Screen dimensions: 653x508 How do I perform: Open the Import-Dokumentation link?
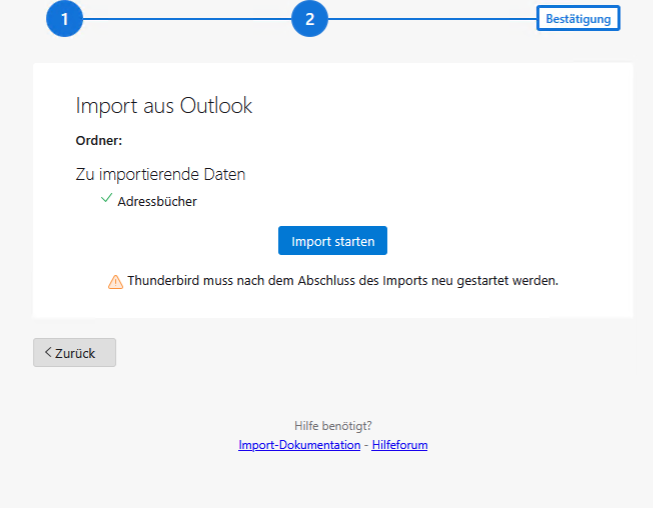coord(299,445)
